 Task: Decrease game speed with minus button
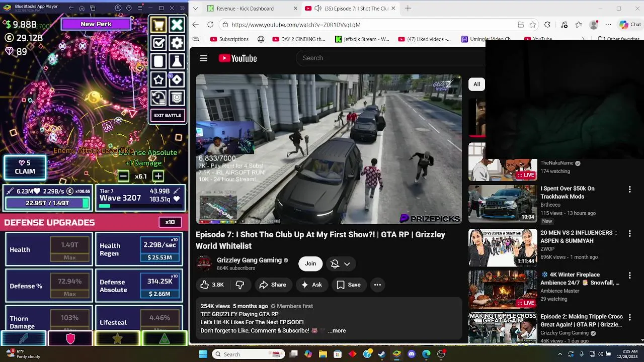tap(123, 176)
